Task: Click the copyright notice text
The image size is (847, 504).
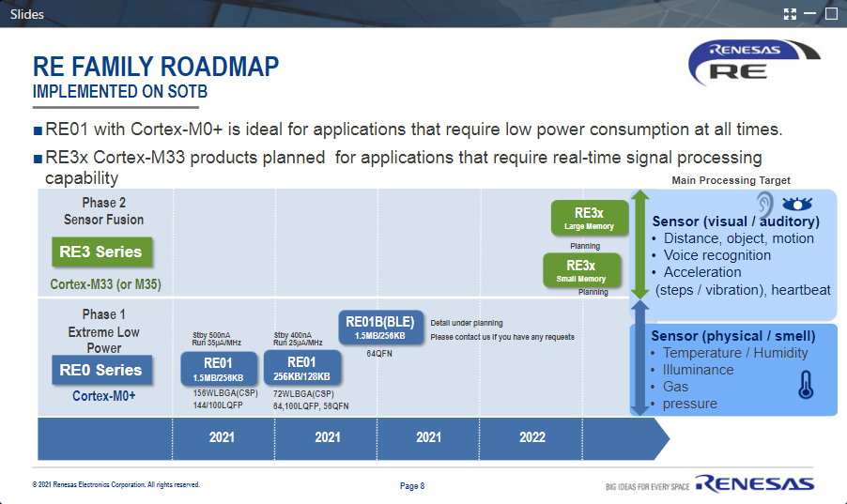Action: [x=116, y=484]
